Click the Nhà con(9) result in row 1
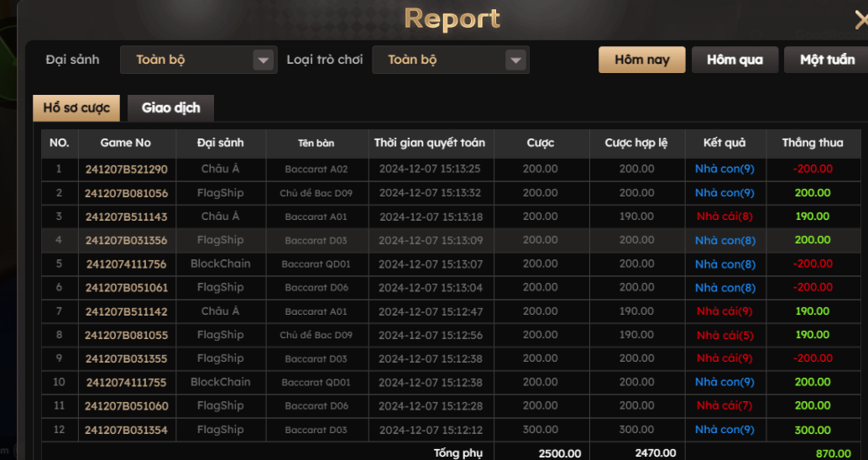This screenshot has height=460, width=868. pos(724,170)
